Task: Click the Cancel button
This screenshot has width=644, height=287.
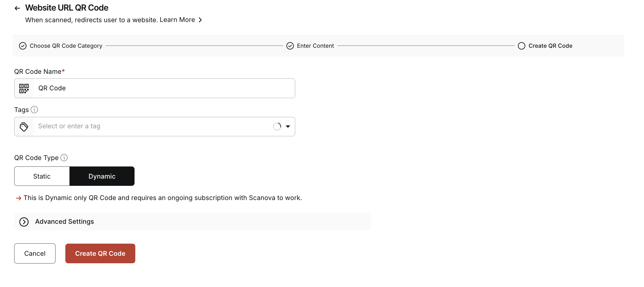Action: point(35,253)
